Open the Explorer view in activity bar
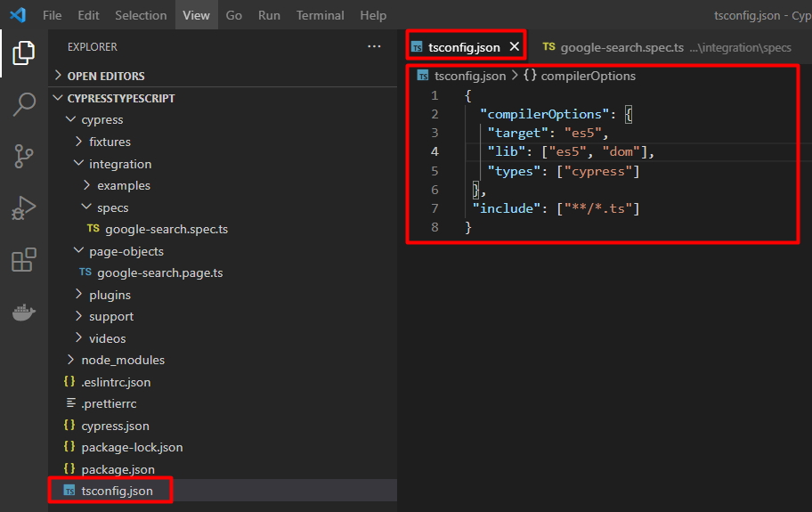The image size is (812, 512). (24, 53)
